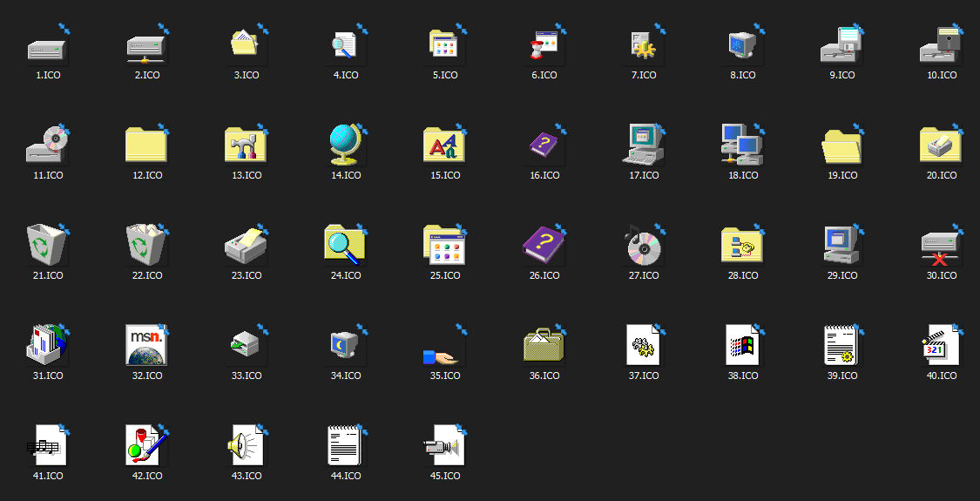
Task: Click the briefcase icon 36.ICO
Action: pyautogui.click(x=543, y=345)
